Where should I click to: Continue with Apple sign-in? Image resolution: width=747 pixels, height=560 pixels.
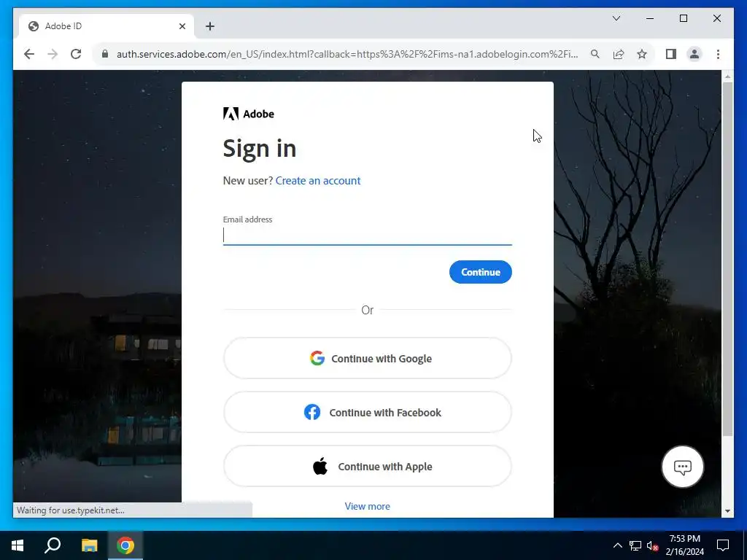click(x=368, y=466)
